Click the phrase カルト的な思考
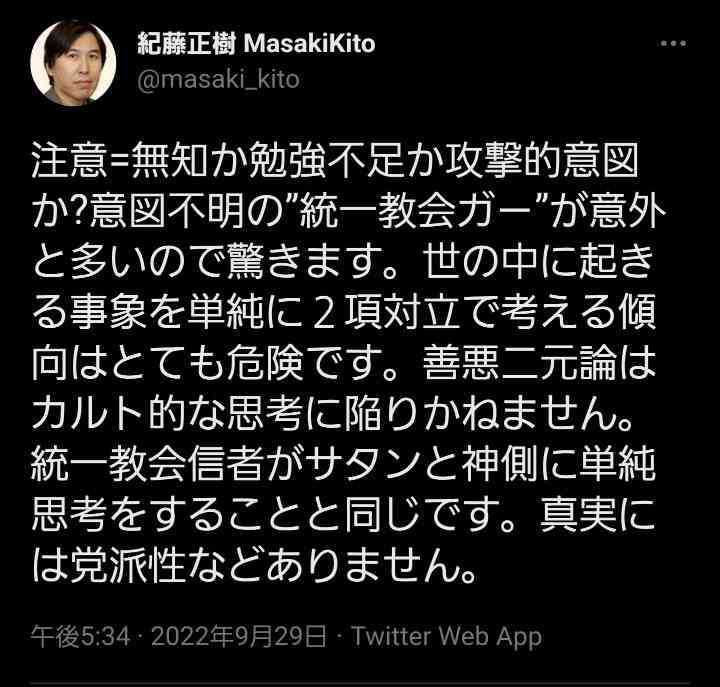 [168, 415]
